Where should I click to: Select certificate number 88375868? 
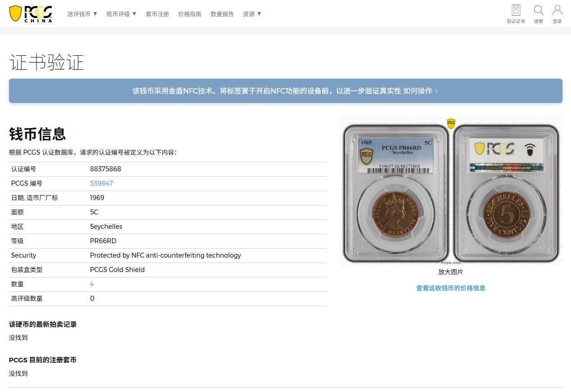click(105, 169)
